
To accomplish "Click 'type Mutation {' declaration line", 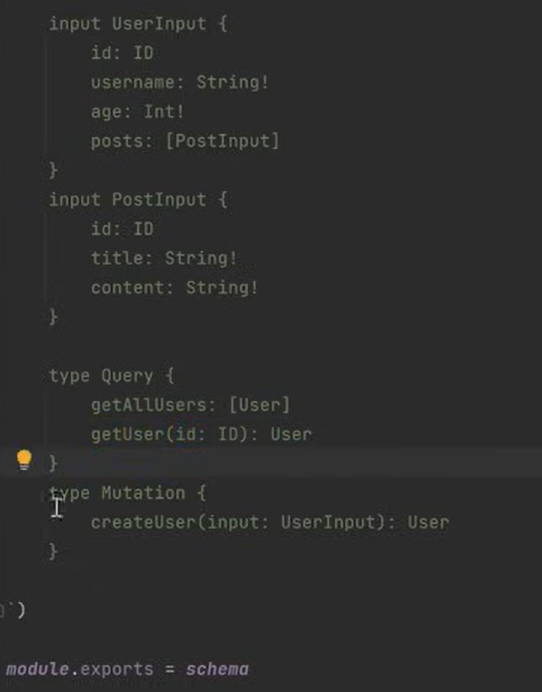I will point(127,493).
